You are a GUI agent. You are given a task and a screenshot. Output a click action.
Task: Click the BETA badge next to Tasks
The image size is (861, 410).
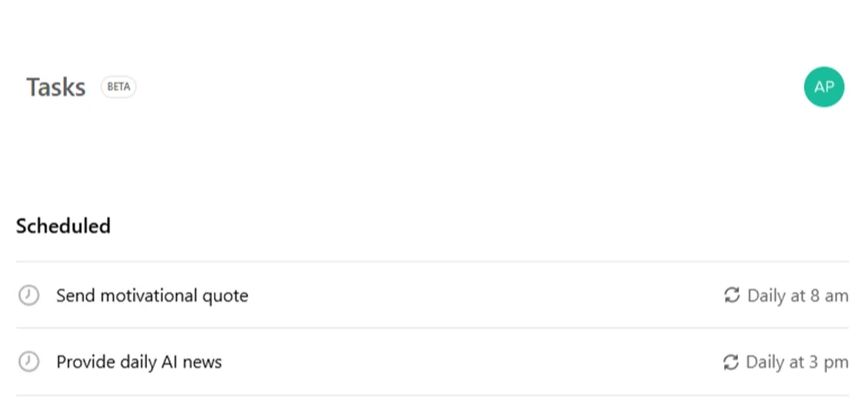pos(118,87)
